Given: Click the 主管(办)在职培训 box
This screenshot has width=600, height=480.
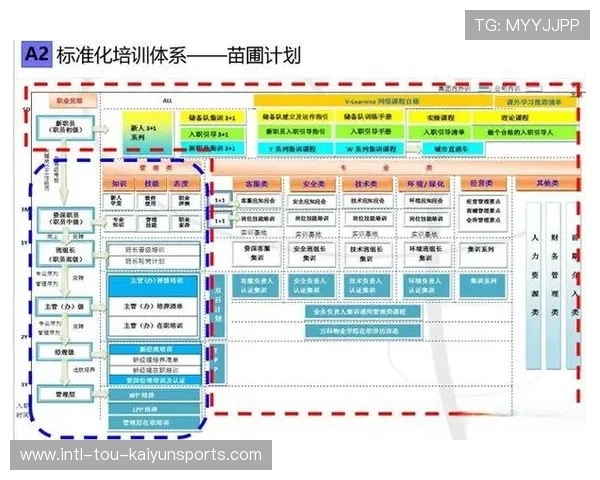Looking at the screenshot, I should (153, 326).
